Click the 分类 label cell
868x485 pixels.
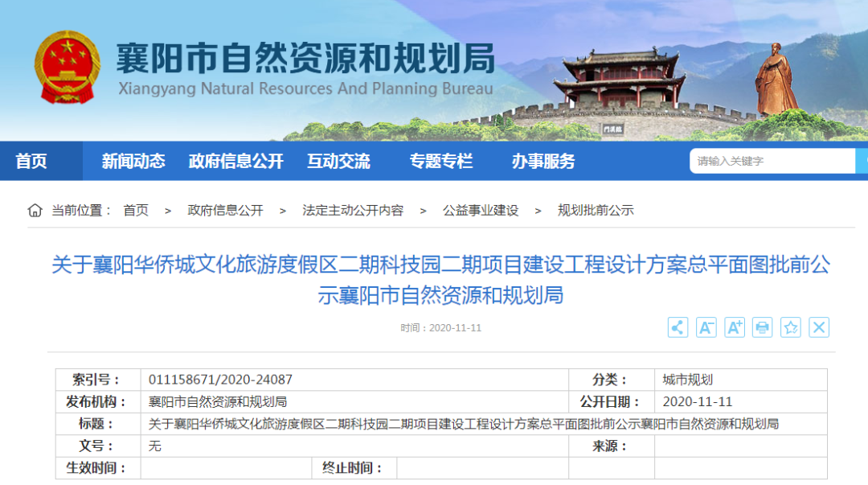click(x=612, y=380)
